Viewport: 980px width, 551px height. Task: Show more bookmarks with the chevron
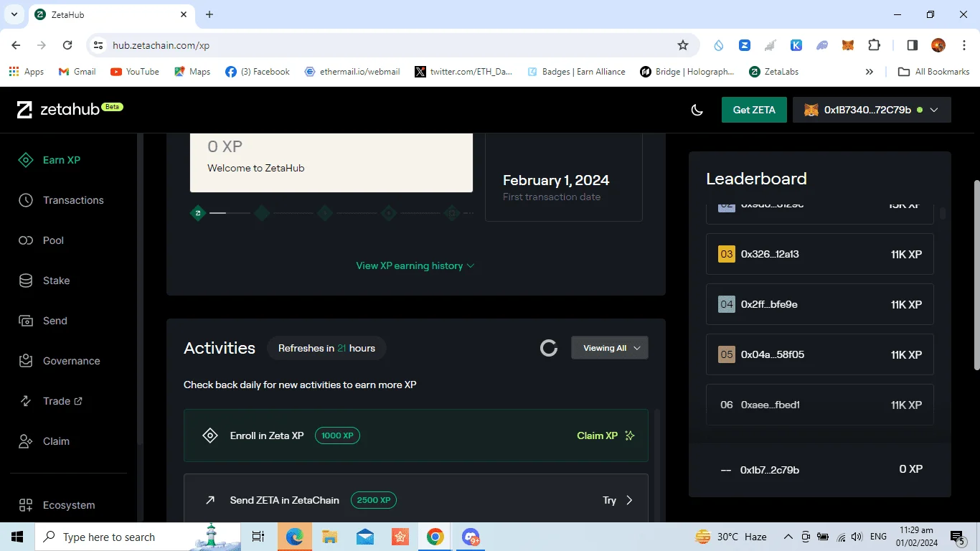tap(870, 72)
